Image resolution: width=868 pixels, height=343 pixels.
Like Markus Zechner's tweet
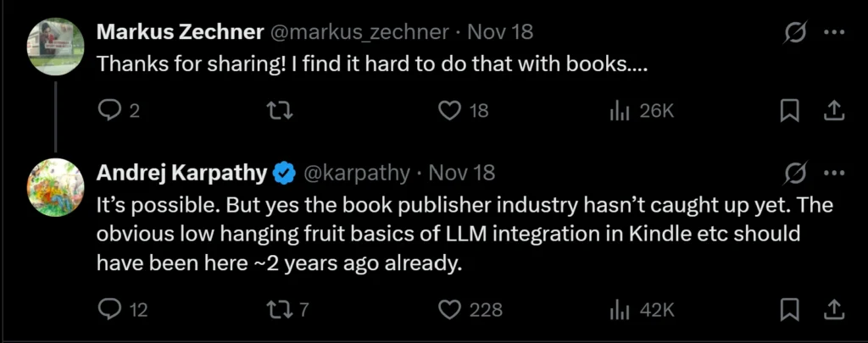pos(451,110)
